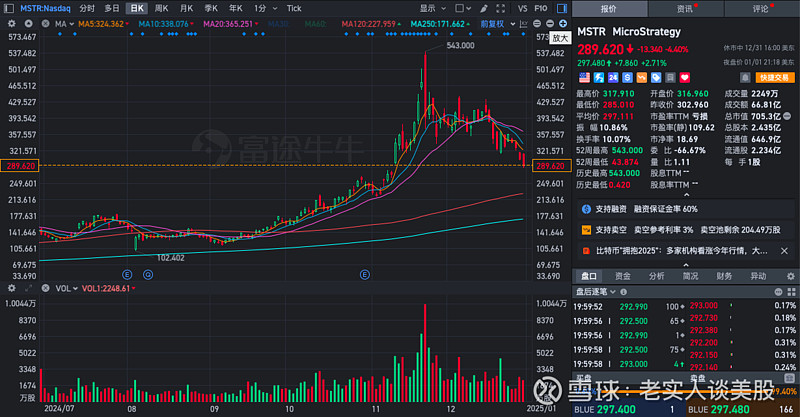Zoom out the K-line chart
This screenshot has height=417, width=800.
coord(549,23)
